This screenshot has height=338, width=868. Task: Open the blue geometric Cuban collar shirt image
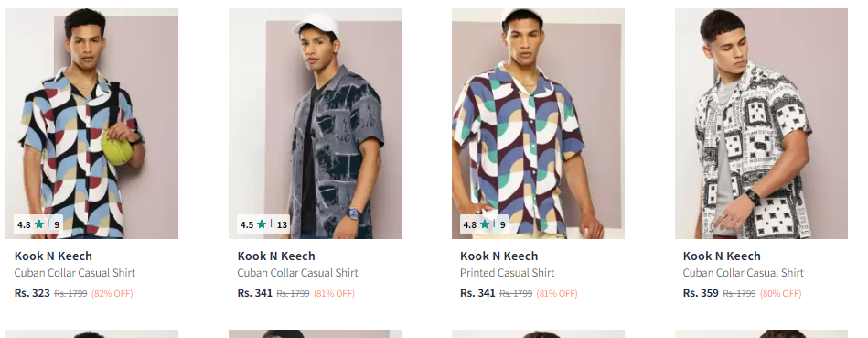(91, 124)
